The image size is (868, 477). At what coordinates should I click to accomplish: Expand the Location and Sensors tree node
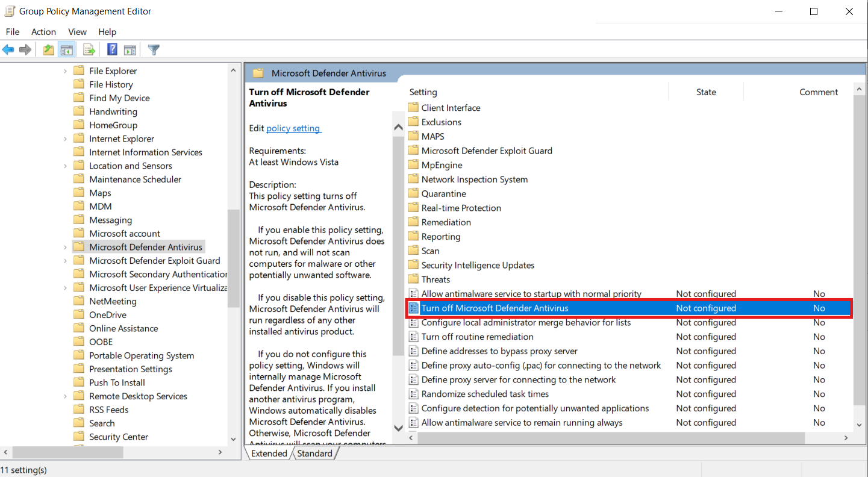(66, 166)
